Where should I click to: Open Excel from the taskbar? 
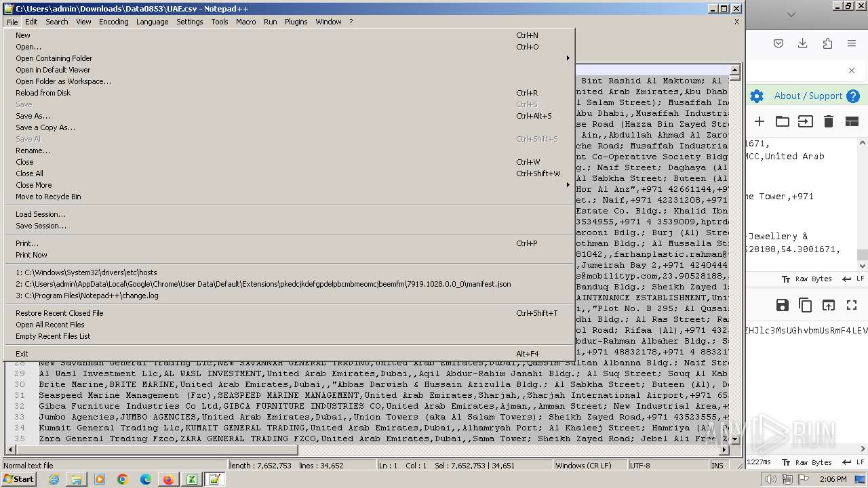point(192,479)
